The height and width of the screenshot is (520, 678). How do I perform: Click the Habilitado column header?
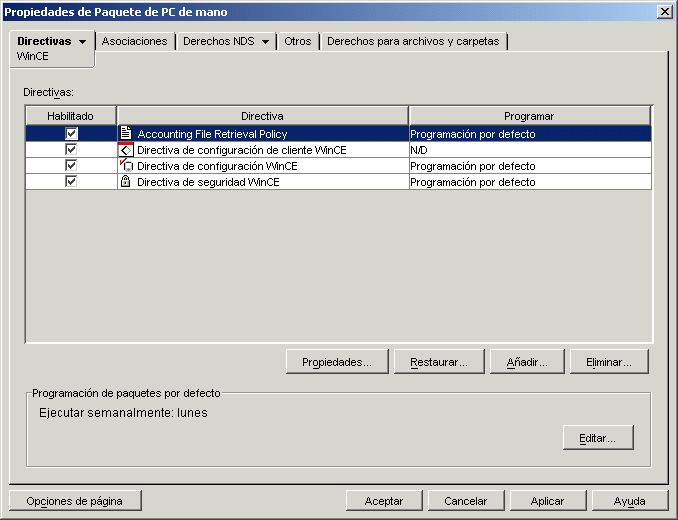click(70, 116)
